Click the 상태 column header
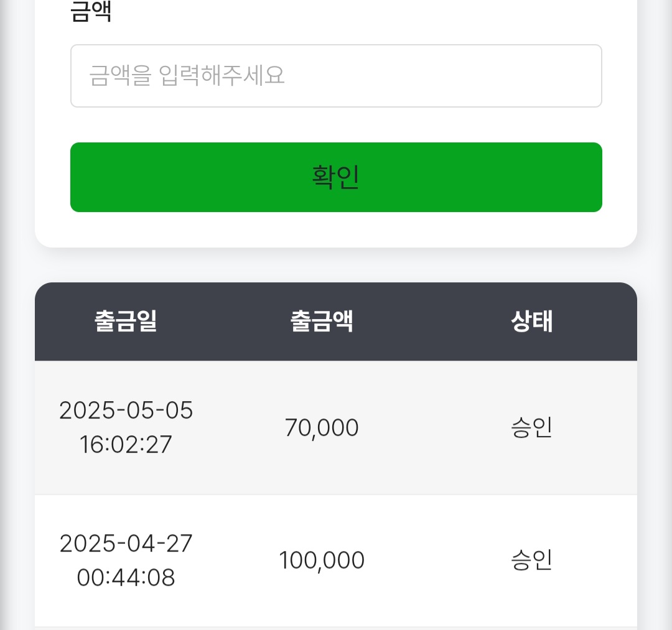 click(x=532, y=322)
